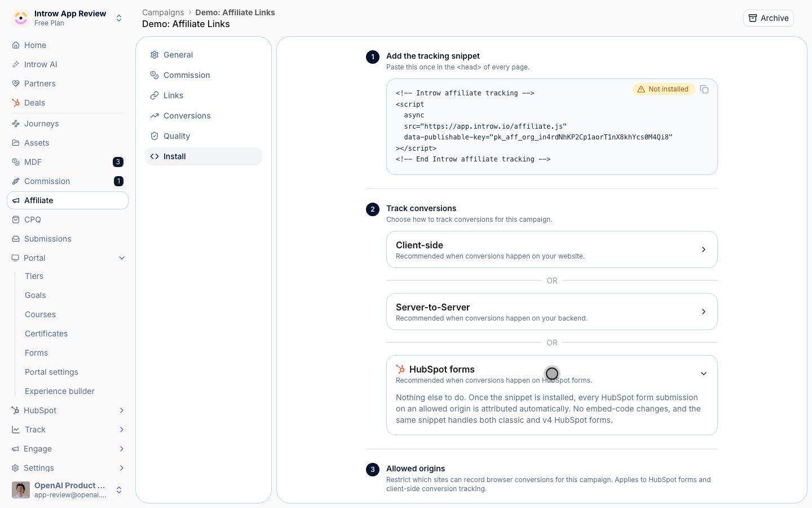Viewport: 812px width, 508px height.
Task: Open Commission in the main sidebar
Action: (68, 181)
